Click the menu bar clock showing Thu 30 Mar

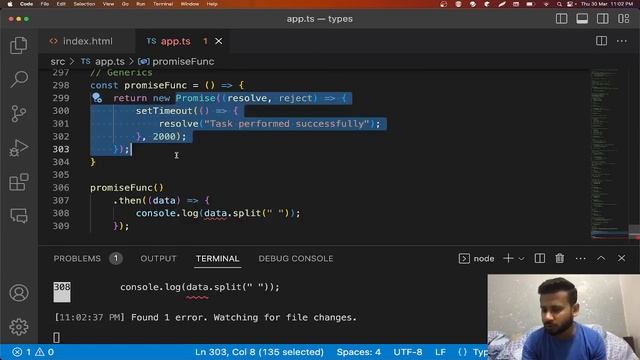pos(607,4)
